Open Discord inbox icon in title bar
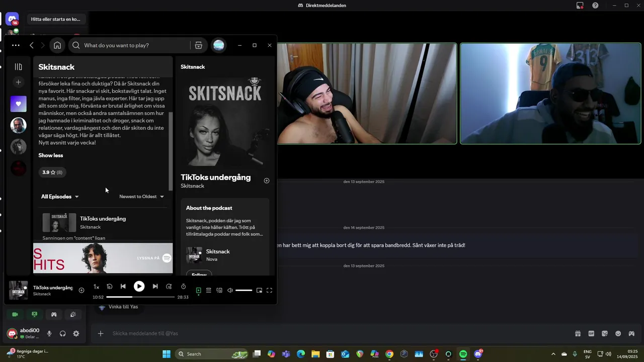This screenshot has width=644, height=362. (x=580, y=6)
